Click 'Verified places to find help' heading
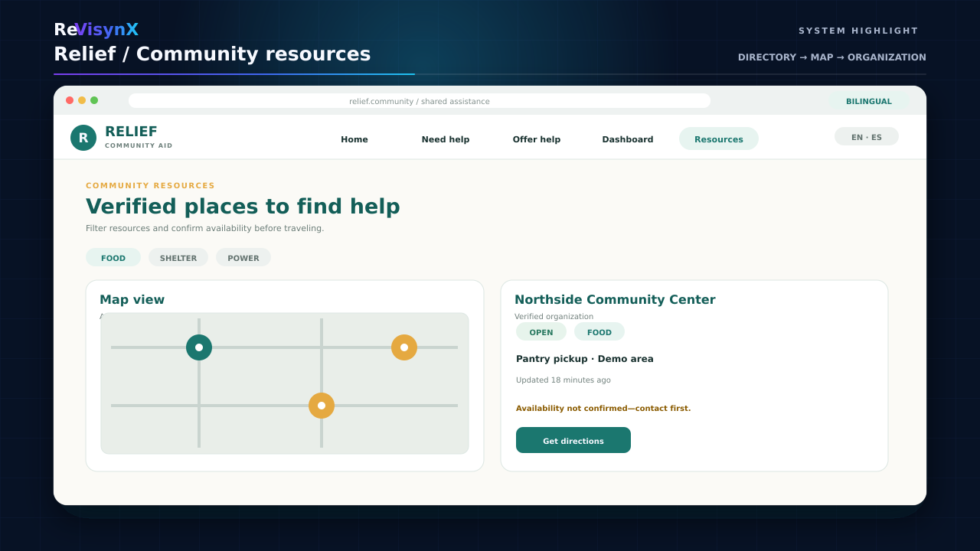This screenshot has height=551, width=980. pos(243,207)
